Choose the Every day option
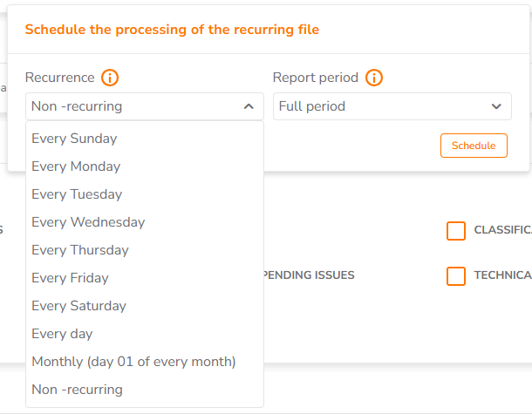 (145, 334)
